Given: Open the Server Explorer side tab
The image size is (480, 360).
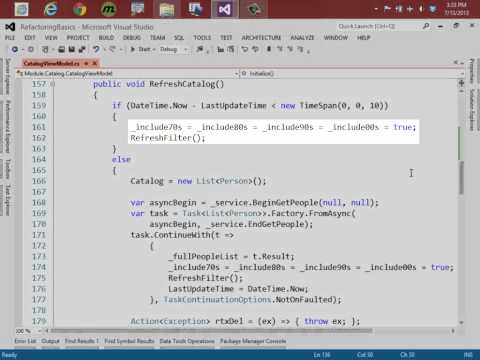Looking at the screenshot, I should [x=7, y=76].
